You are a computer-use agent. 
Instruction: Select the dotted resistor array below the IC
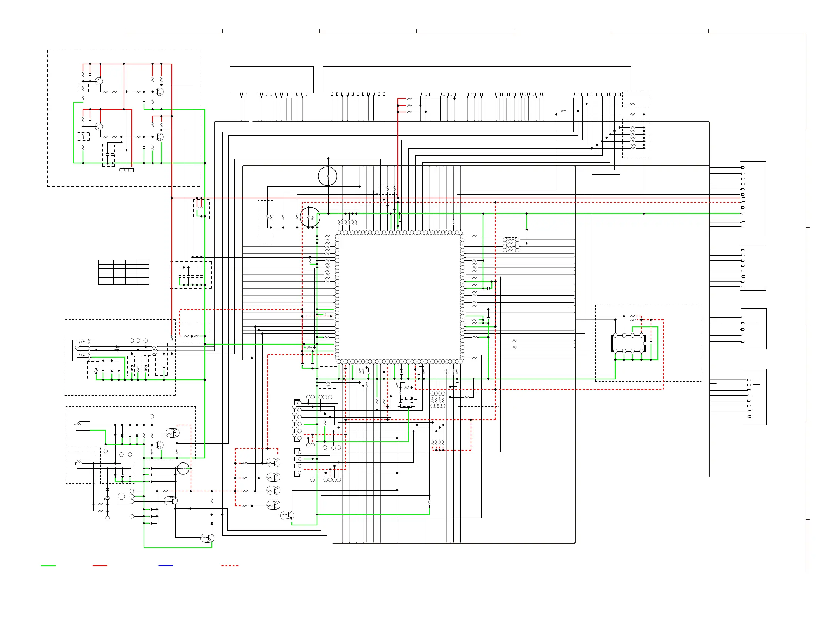point(438,399)
